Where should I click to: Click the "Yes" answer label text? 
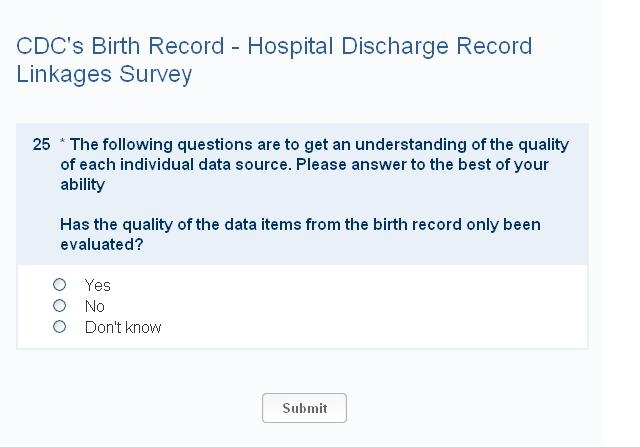[x=98, y=285]
